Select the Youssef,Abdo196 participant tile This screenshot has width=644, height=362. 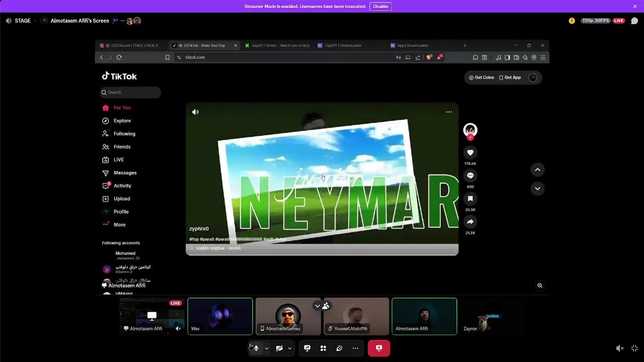coord(356,316)
